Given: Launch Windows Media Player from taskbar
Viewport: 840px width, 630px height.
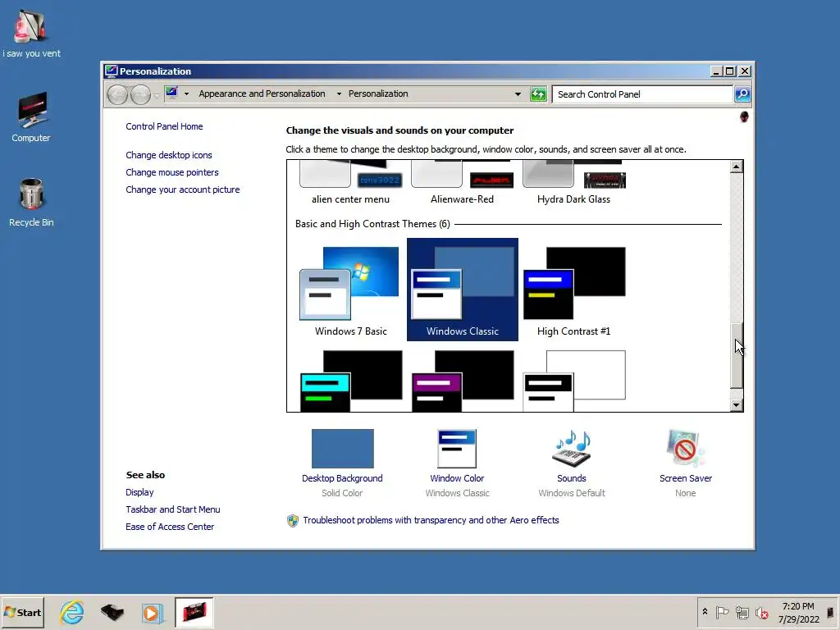Looking at the screenshot, I should [152, 613].
